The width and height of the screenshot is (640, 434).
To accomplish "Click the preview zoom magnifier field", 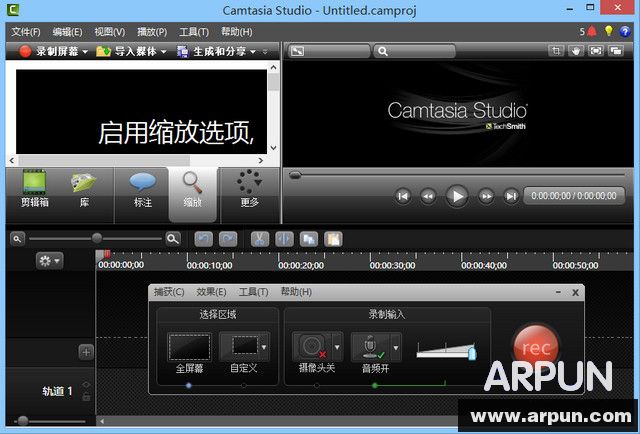I will pyautogui.click(x=414, y=51).
